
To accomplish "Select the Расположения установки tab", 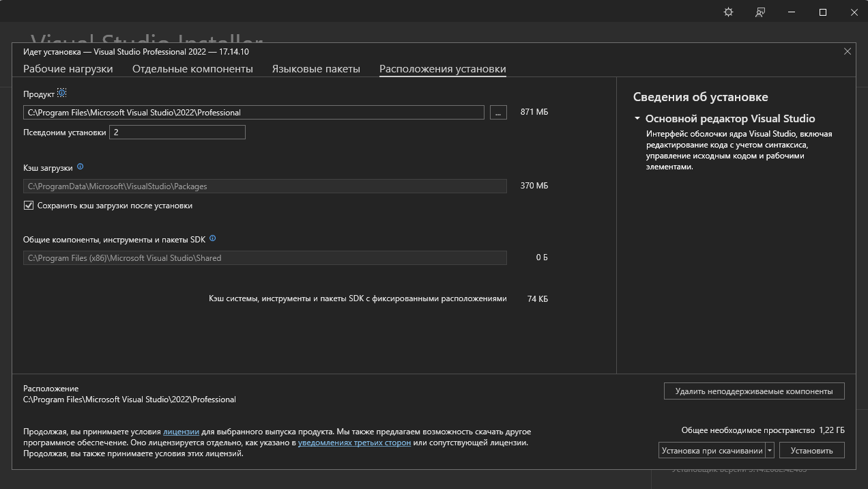I will click(x=443, y=69).
